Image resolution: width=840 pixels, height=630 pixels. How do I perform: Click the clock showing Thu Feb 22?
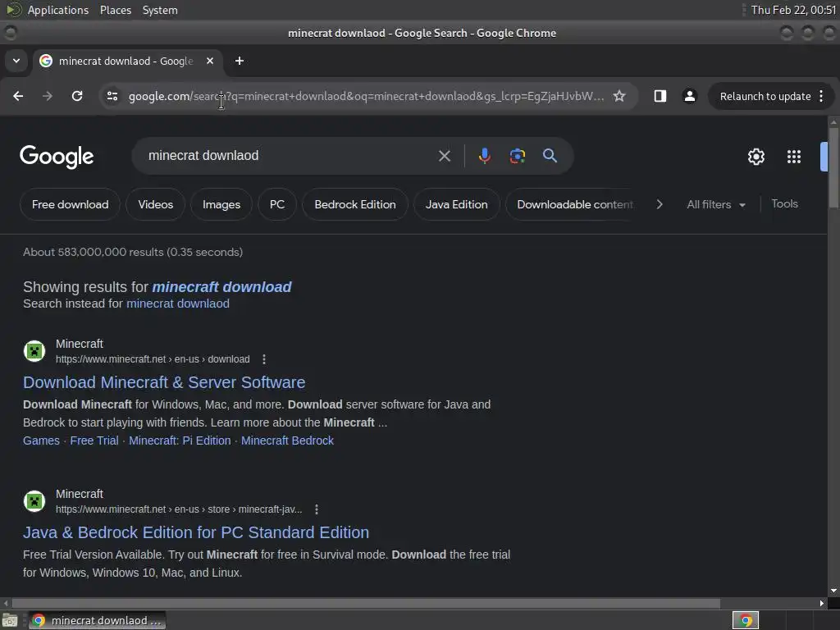coord(793,10)
